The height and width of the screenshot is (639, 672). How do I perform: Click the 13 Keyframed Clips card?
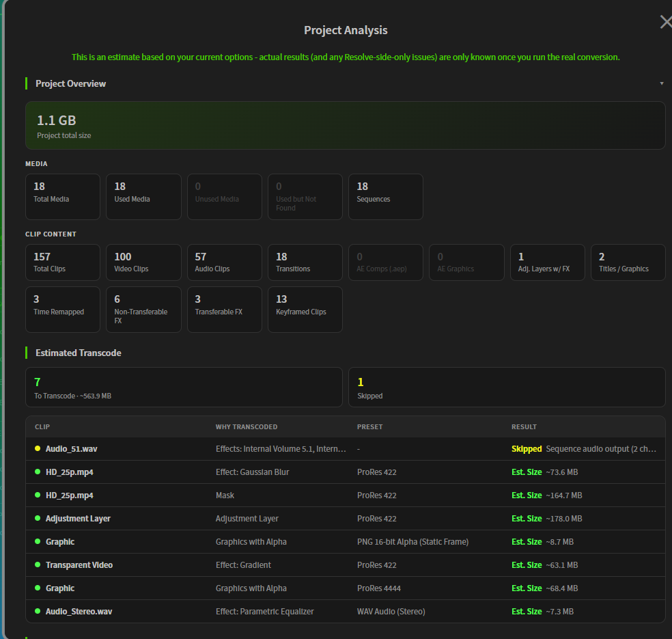point(305,310)
